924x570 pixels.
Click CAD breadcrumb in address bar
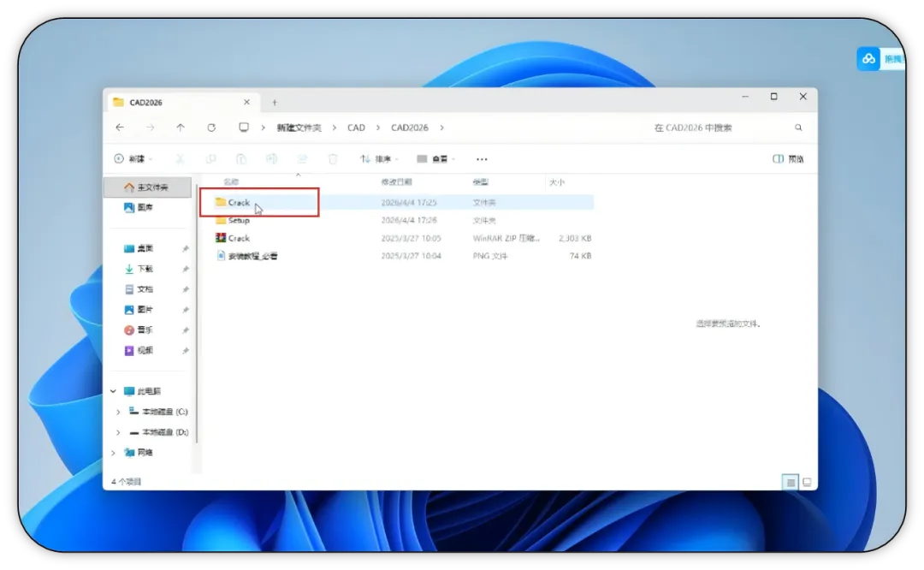coord(356,128)
